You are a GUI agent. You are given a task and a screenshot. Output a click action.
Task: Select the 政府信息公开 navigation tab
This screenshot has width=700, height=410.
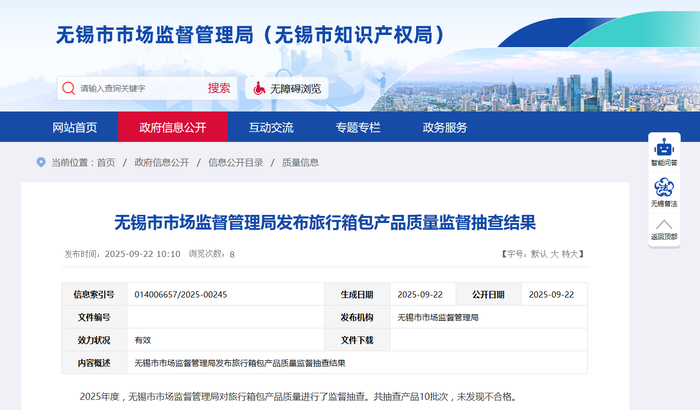pyautogui.click(x=173, y=127)
